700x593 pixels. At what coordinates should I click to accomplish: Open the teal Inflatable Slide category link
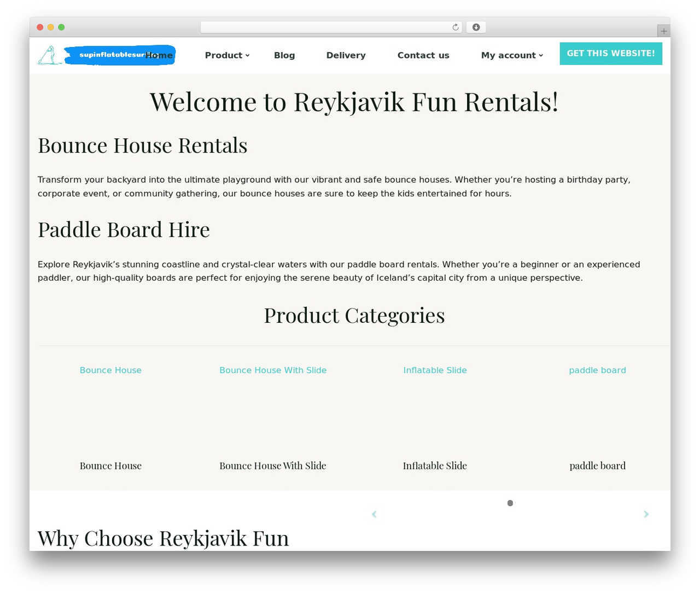coord(435,370)
